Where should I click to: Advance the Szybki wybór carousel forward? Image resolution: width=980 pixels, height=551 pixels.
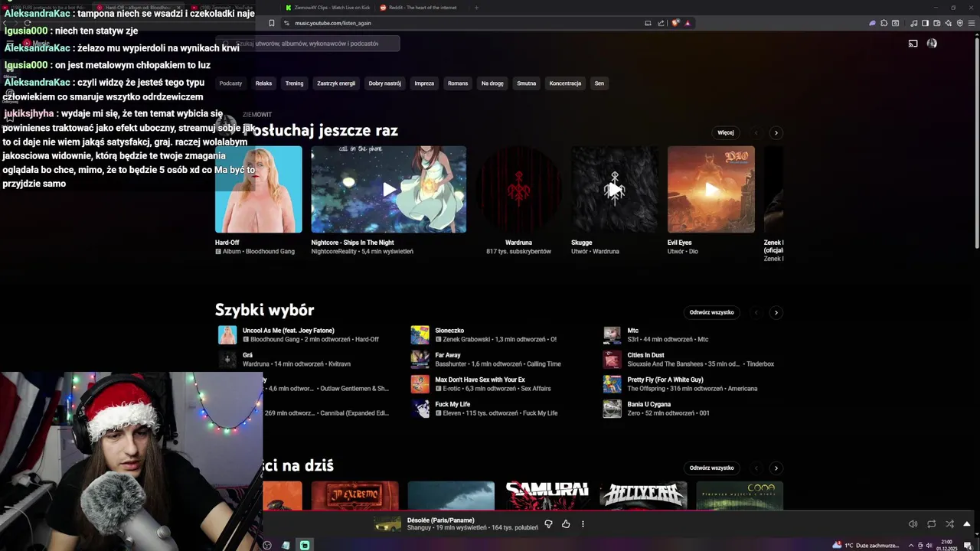[x=776, y=312]
